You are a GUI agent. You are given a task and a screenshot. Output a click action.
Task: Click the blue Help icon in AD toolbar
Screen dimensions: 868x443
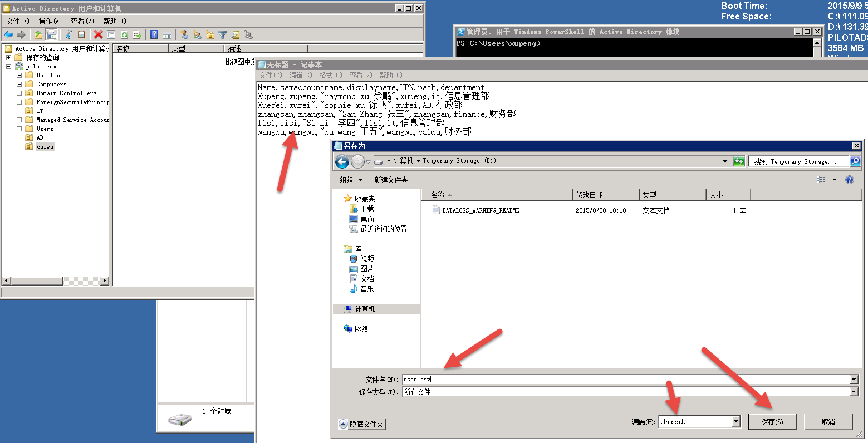coord(154,35)
